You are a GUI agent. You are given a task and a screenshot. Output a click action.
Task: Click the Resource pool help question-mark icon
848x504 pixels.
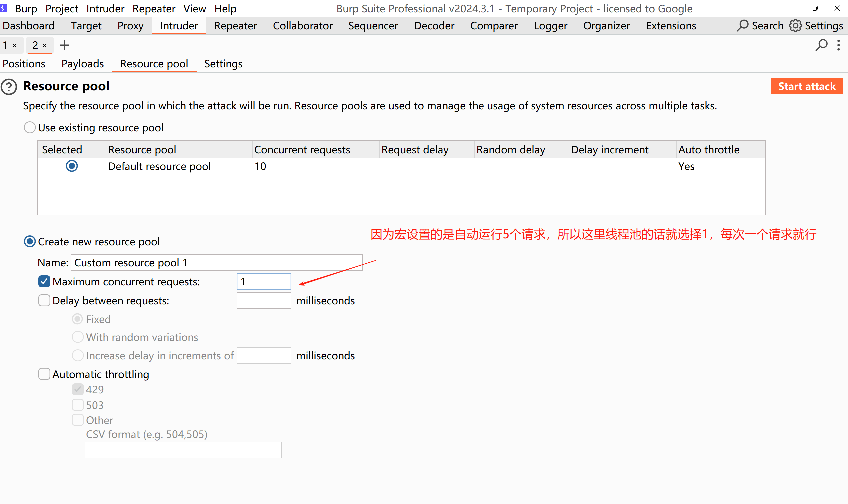pyautogui.click(x=9, y=87)
